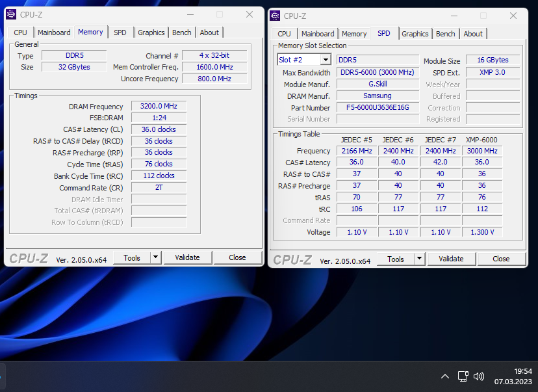Open Graphics tab in right CPU-Z window
The width and height of the screenshot is (538, 392).
(x=415, y=34)
